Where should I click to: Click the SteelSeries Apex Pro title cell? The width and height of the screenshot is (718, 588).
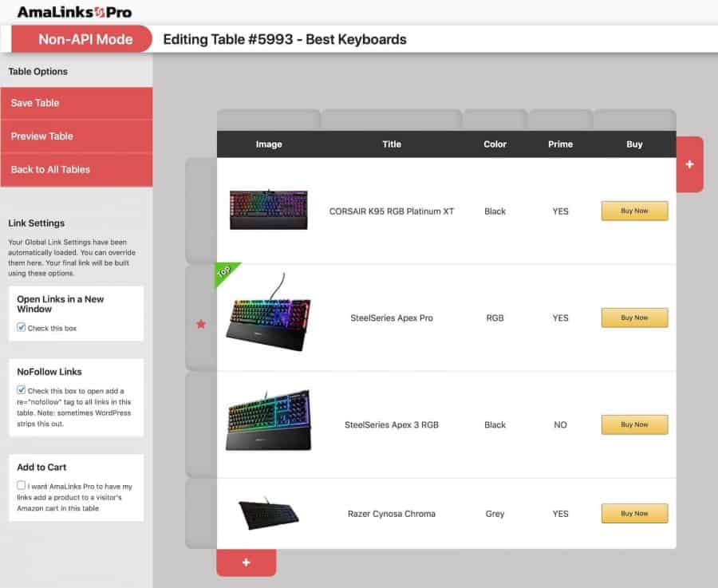tap(392, 318)
